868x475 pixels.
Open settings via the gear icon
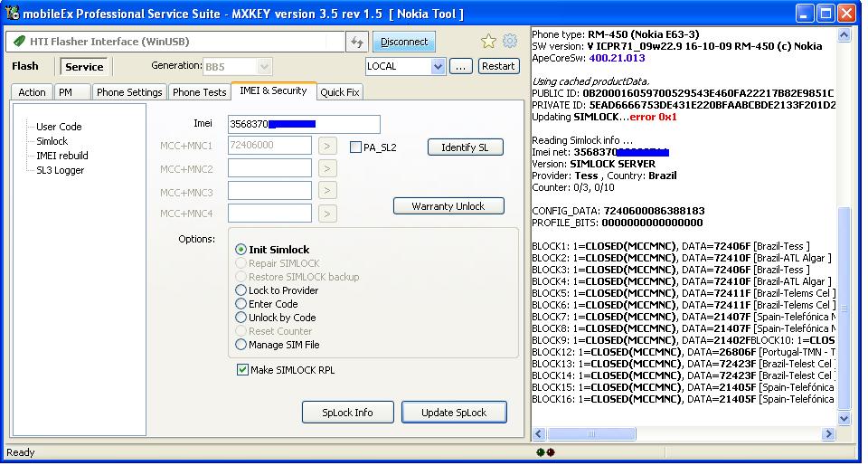510,41
